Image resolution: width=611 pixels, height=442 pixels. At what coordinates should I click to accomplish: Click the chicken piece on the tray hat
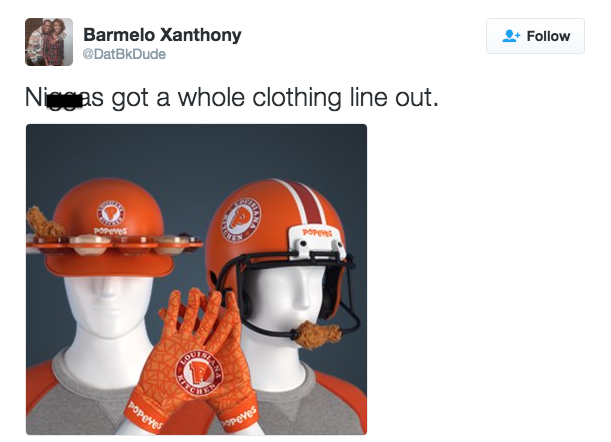pyautogui.click(x=44, y=222)
